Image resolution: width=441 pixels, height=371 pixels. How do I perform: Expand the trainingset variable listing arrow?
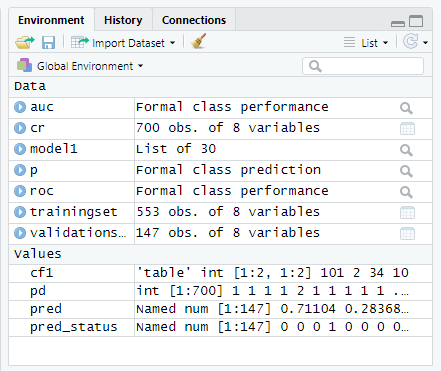[x=20, y=212]
